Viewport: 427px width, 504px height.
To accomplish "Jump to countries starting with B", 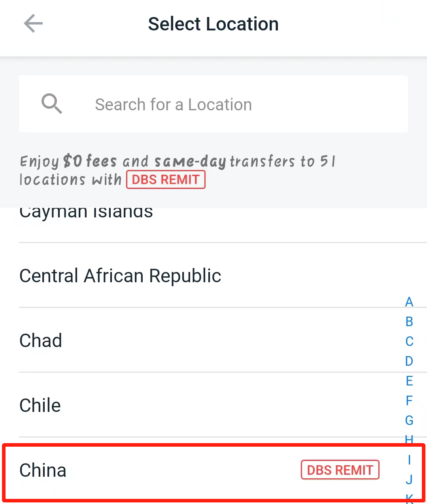I will (x=409, y=322).
